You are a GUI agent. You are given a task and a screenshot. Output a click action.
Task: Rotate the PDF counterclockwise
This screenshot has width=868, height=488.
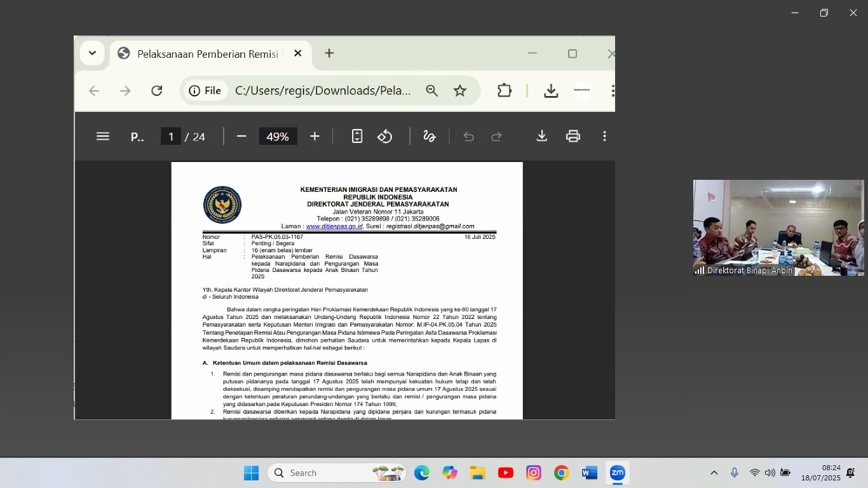coord(385,137)
